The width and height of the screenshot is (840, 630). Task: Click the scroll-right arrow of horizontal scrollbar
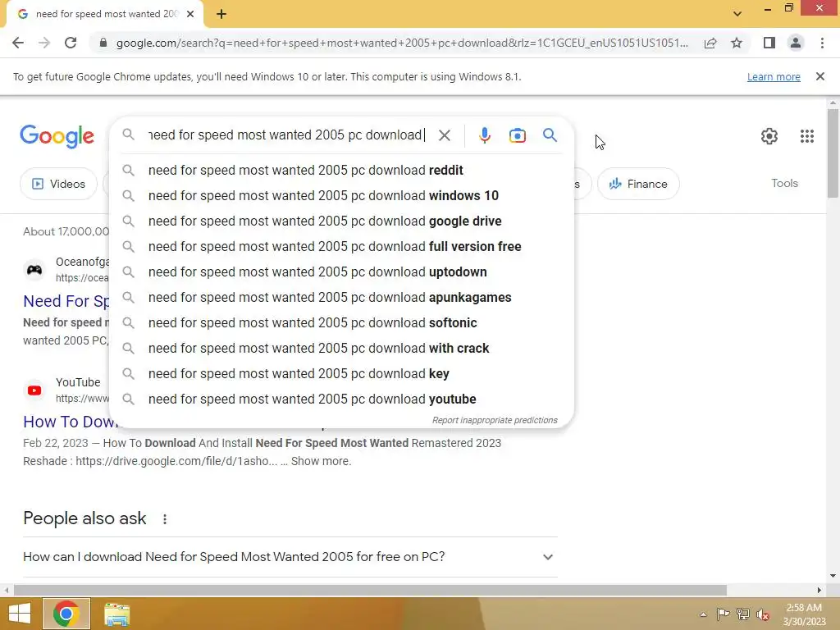click(x=819, y=591)
